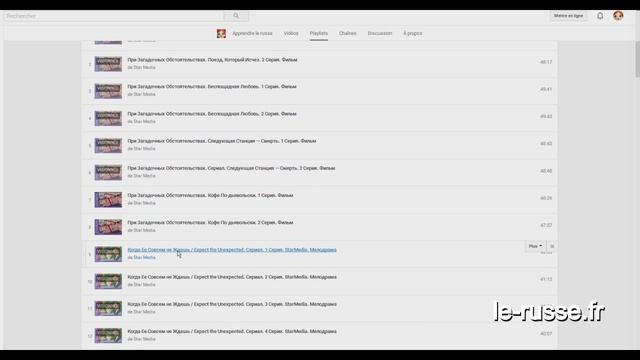Open Expect the Unexpected Сериал 1 Серия link
Image resolution: width=640 pixels, height=360 pixels.
click(232, 250)
